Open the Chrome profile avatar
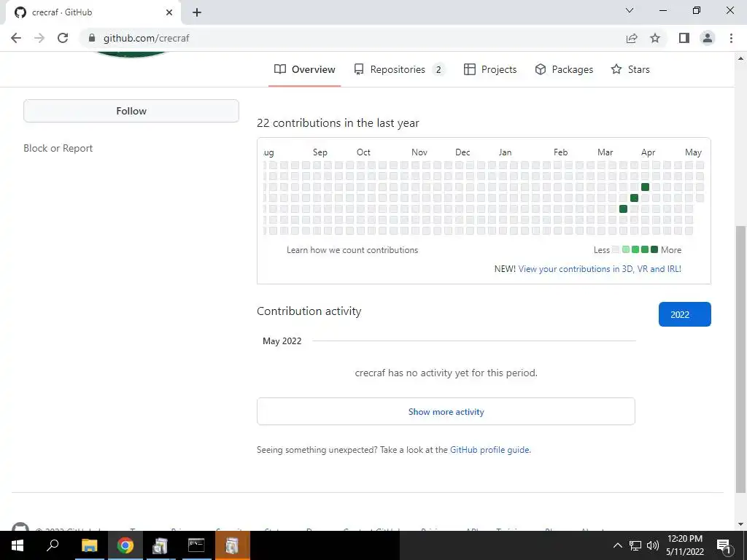The image size is (747, 560). coord(708,38)
